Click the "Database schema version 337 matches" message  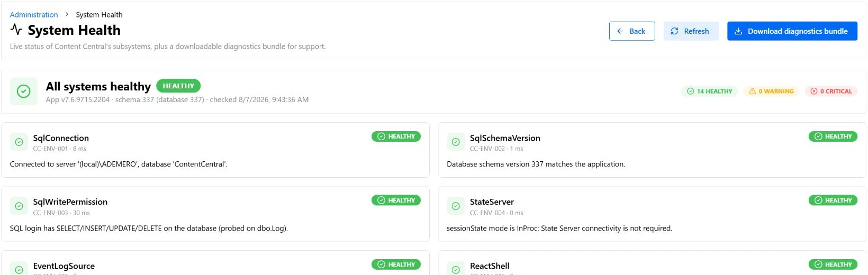[536, 164]
